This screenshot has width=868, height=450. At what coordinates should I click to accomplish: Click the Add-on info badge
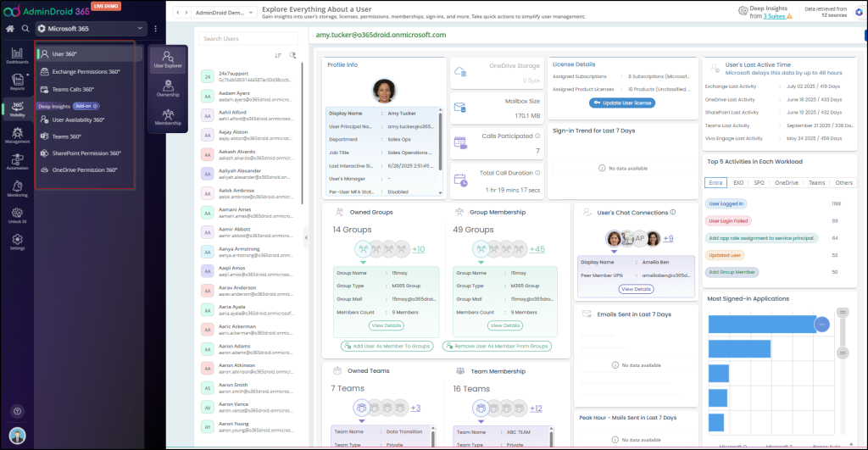86,106
